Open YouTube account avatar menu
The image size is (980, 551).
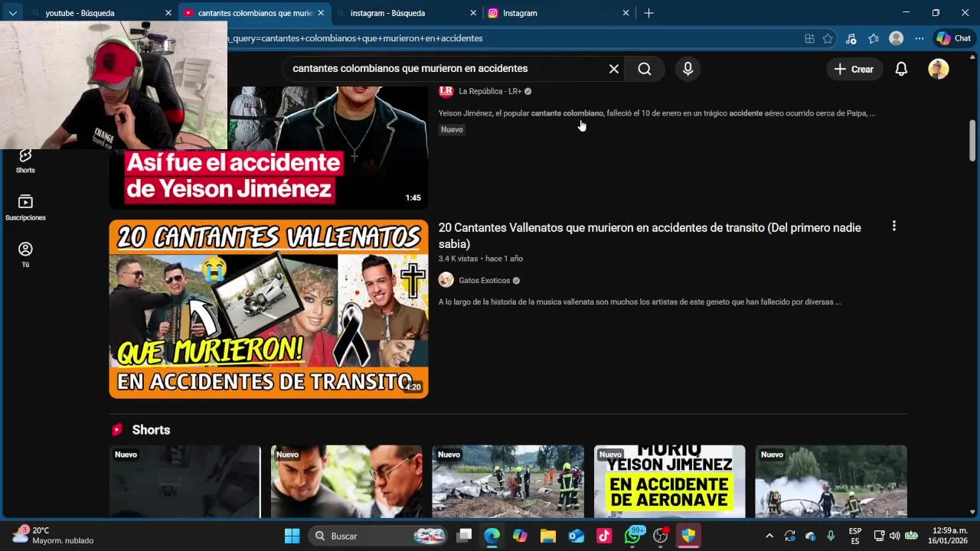click(x=939, y=69)
